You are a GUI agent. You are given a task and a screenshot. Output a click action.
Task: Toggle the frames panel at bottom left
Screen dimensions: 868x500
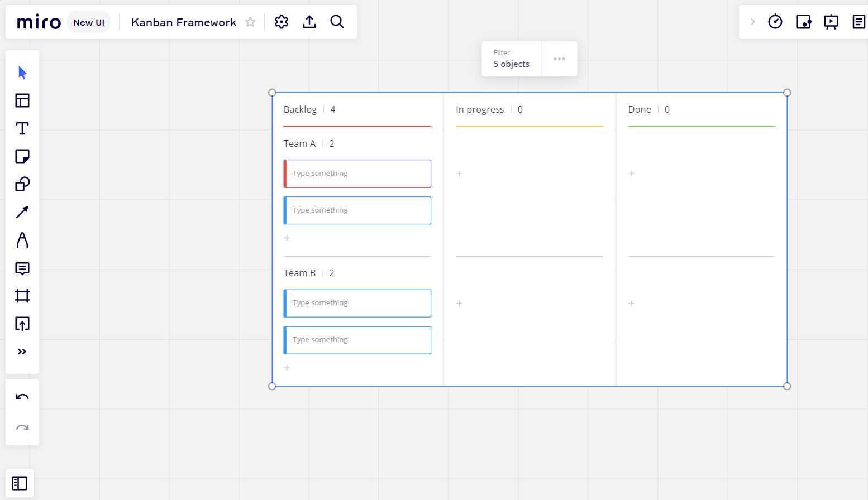click(x=20, y=483)
